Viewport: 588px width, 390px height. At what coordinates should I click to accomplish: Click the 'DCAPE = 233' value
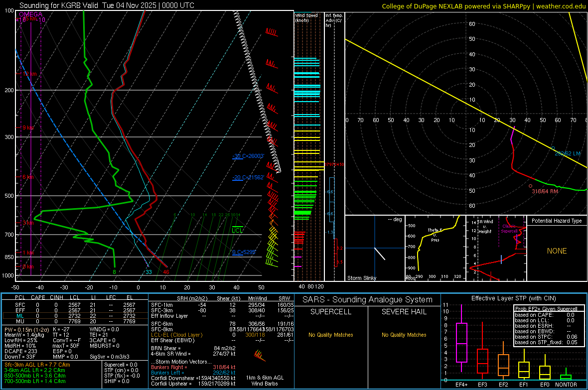click(21, 351)
